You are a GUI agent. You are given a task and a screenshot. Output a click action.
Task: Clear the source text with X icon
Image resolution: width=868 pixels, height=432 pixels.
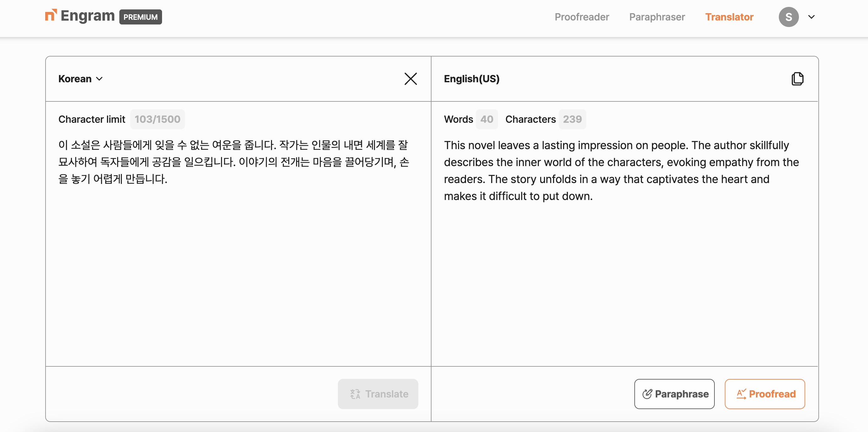(x=410, y=79)
